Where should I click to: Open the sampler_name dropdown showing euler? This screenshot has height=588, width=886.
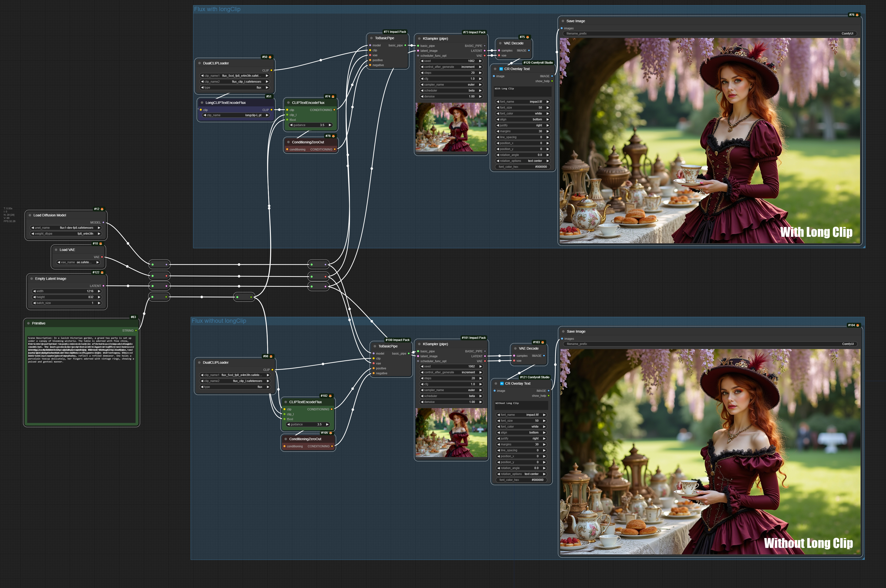[451, 85]
